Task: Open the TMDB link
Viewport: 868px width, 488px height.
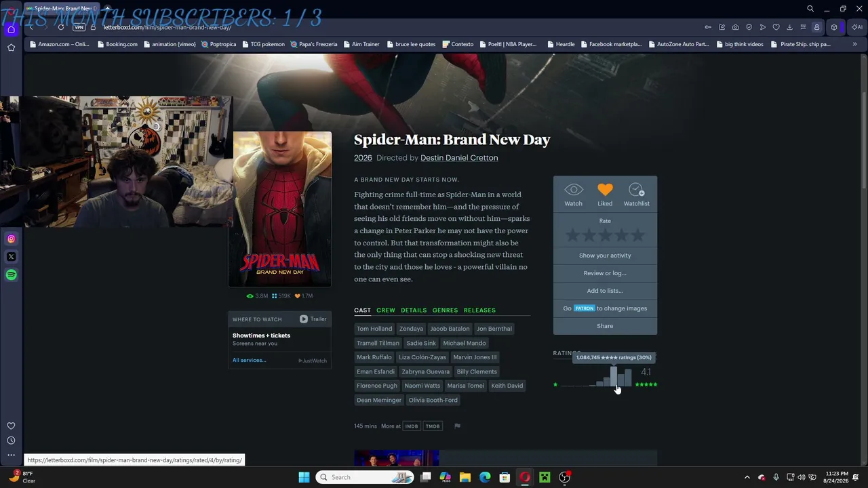Action: point(433,426)
